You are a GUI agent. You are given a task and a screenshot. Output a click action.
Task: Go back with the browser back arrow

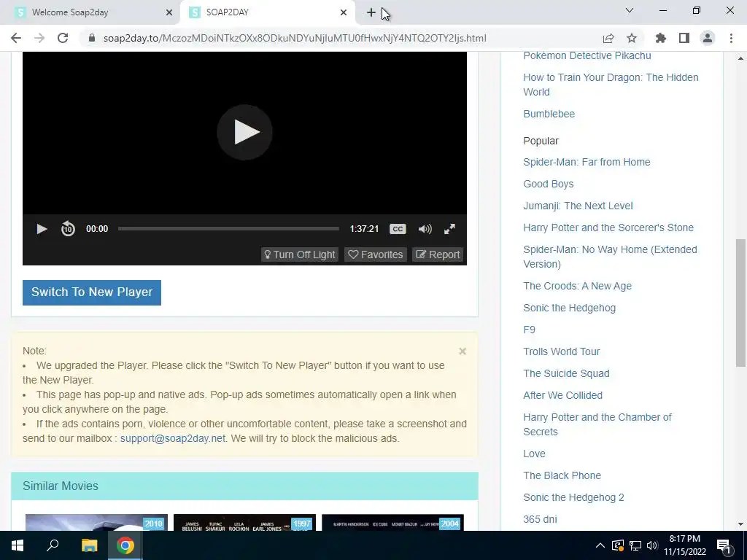(x=16, y=38)
